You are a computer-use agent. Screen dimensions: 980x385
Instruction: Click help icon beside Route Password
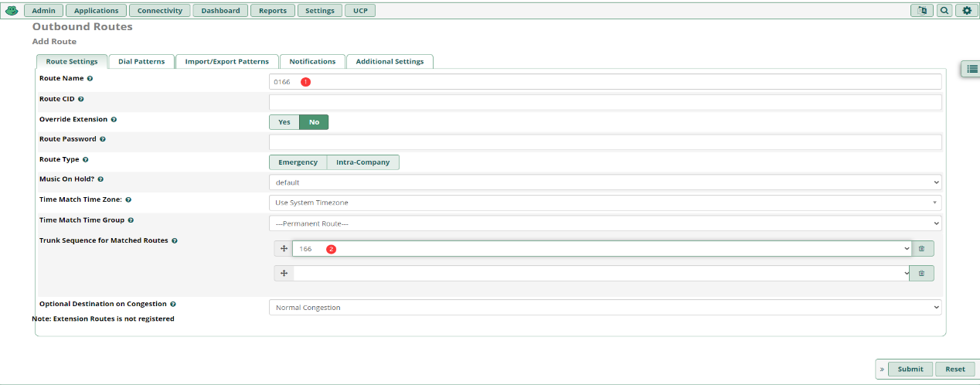tap(103, 139)
